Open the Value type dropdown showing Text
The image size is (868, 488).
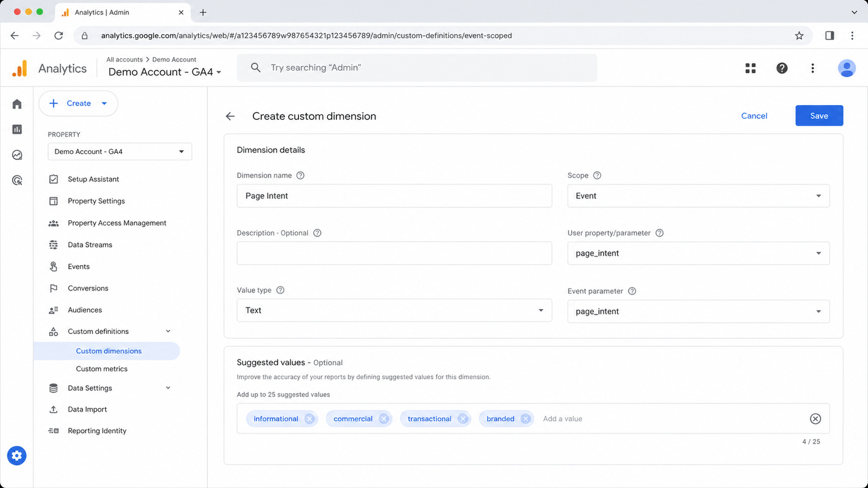[x=394, y=310]
